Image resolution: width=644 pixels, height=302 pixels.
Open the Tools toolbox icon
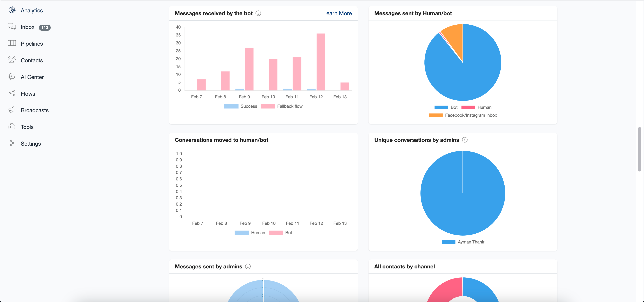[x=12, y=127]
